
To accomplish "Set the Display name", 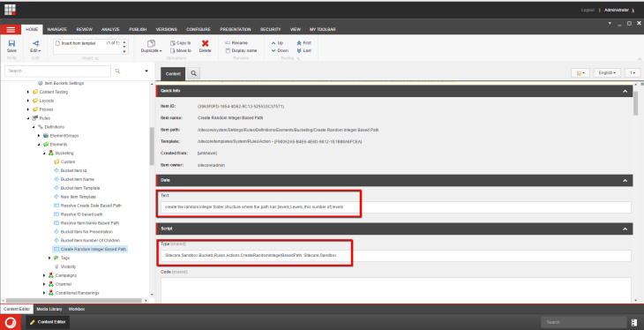I will click(x=241, y=50).
